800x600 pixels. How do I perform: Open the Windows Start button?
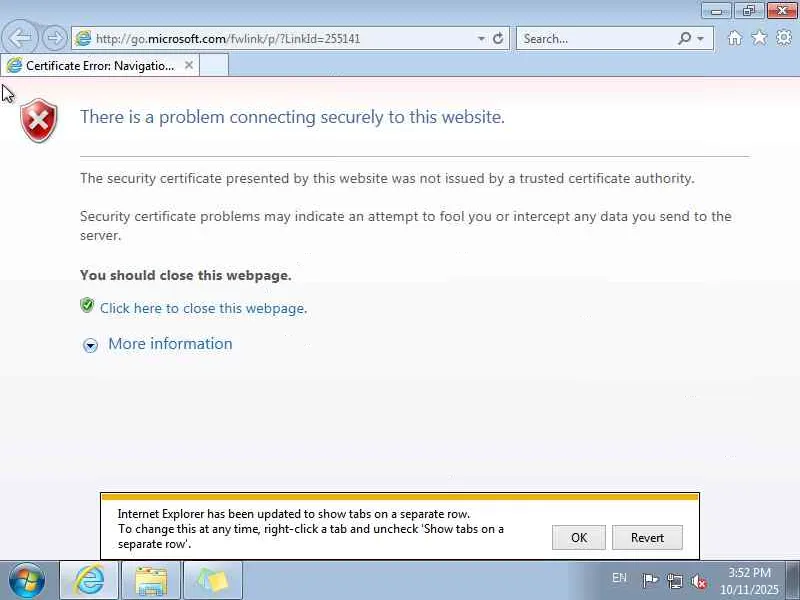[x=27, y=581]
